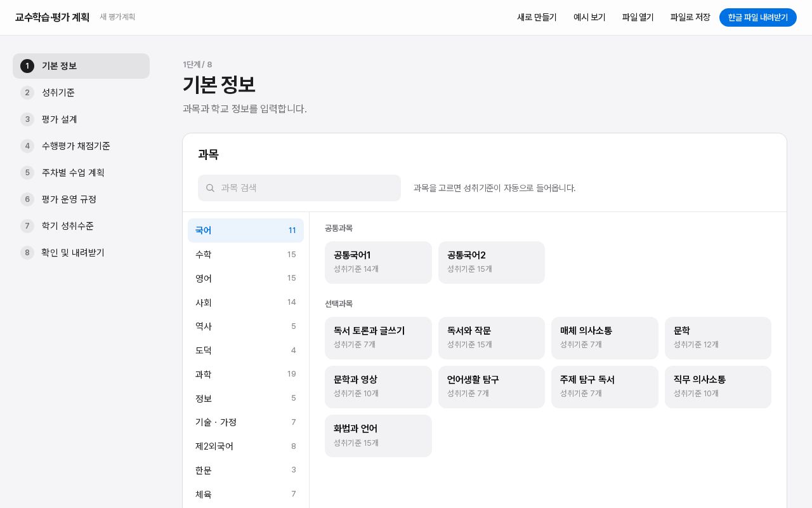The image size is (812, 508).
Task: Open 예시 보기
Action: point(589,18)
